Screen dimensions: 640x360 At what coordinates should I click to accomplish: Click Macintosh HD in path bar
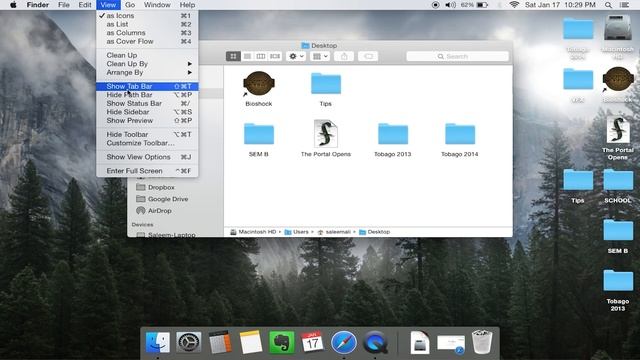(253, 232)
